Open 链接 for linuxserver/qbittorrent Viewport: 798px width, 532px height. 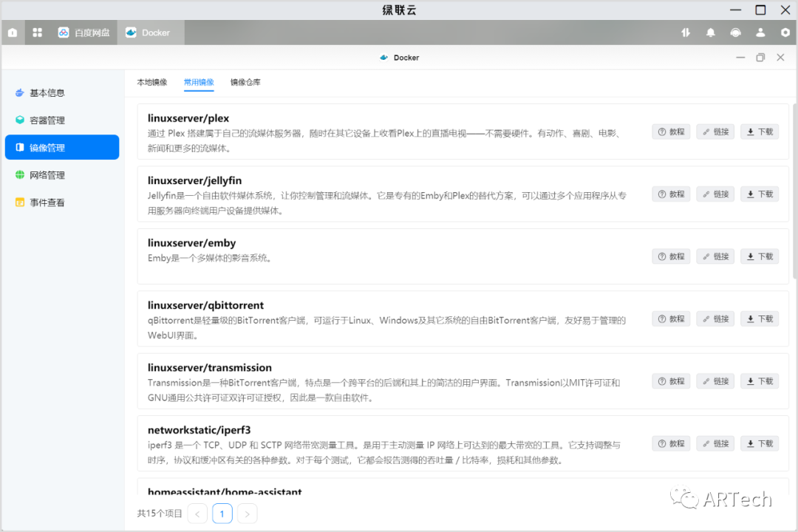click(x=715, y=318)
